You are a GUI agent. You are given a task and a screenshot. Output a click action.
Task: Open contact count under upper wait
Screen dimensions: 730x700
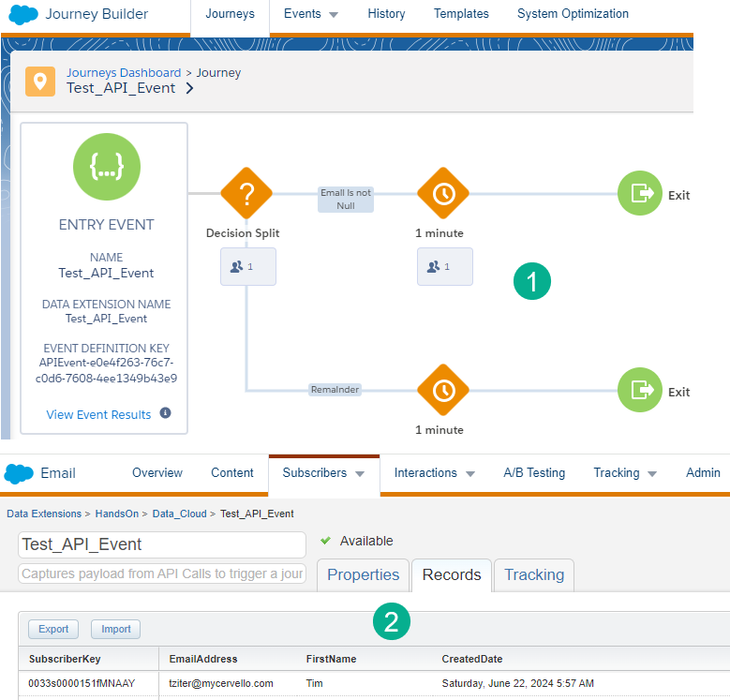pos(445,267)
